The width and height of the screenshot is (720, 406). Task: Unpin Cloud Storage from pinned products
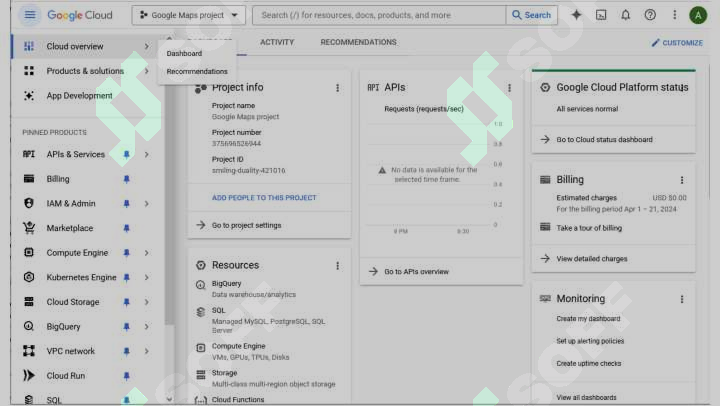click(x=126, y=302)
